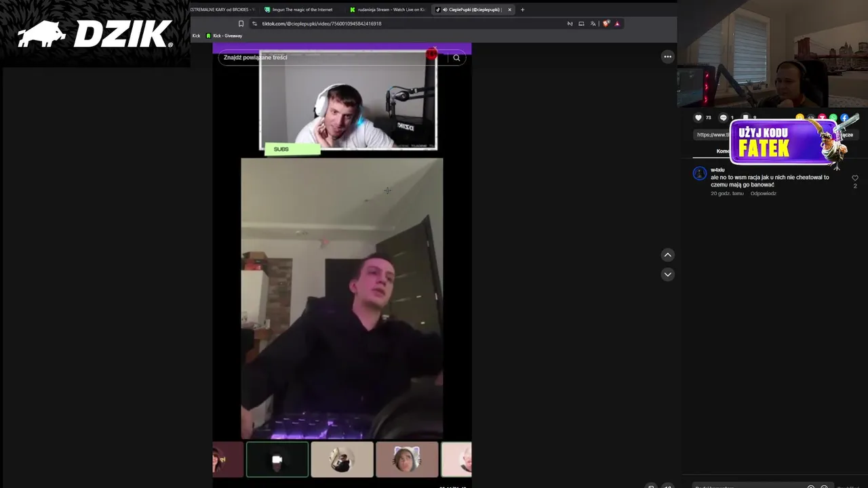Open the Kick bookmark
This screenshot has height=488, width=868.
196,36
